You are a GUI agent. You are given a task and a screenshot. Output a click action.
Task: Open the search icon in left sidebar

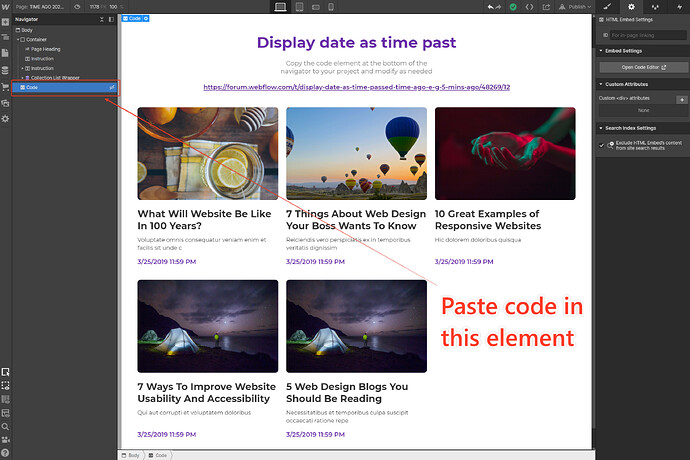(5, 427)
